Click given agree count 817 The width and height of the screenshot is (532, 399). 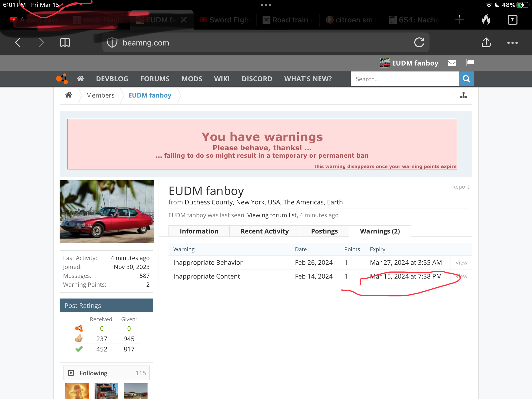(x=129, y=349)
